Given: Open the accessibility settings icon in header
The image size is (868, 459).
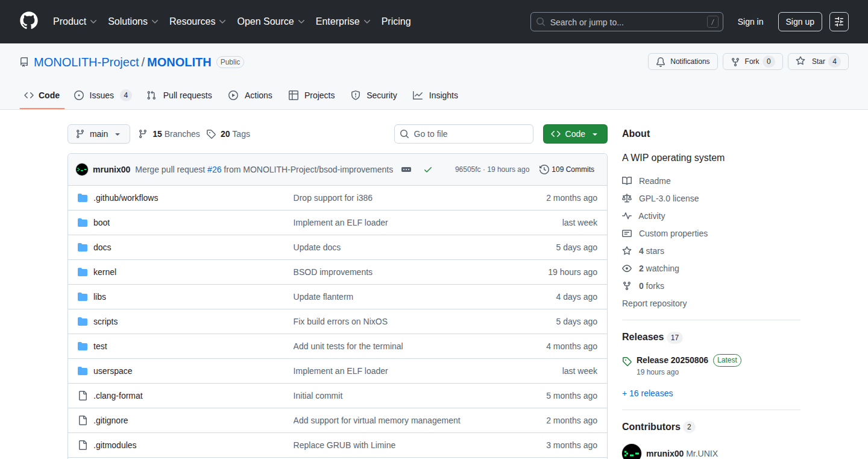Looking at the screenshot, I should tap(839, 22).
